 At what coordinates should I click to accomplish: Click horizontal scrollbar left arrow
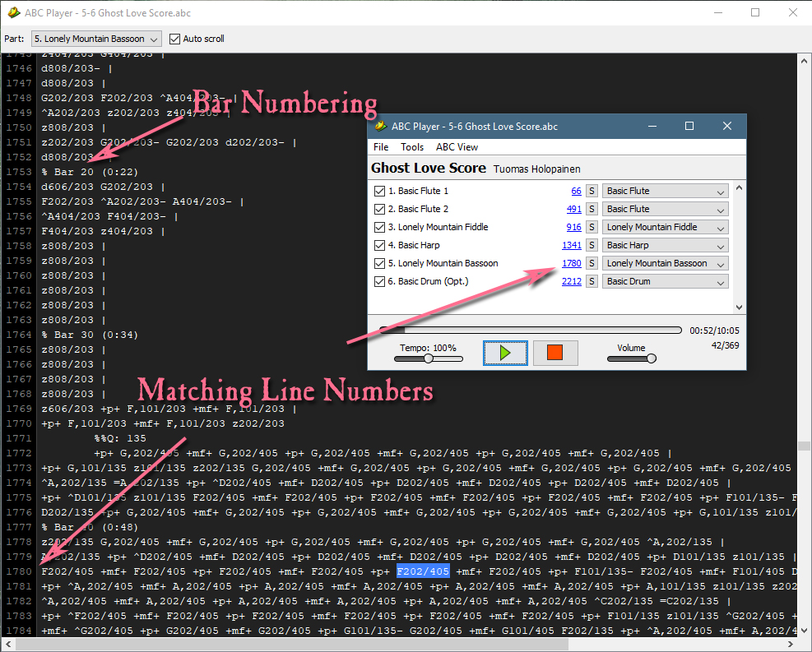pos(7,645)
